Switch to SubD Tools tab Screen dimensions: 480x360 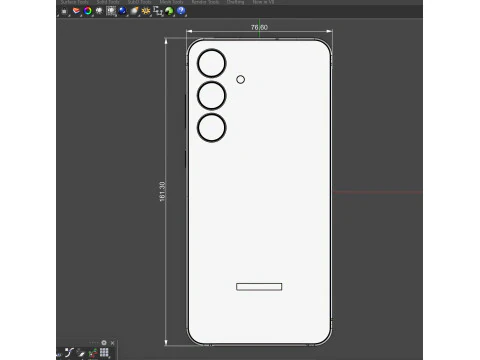coord(139,2)
